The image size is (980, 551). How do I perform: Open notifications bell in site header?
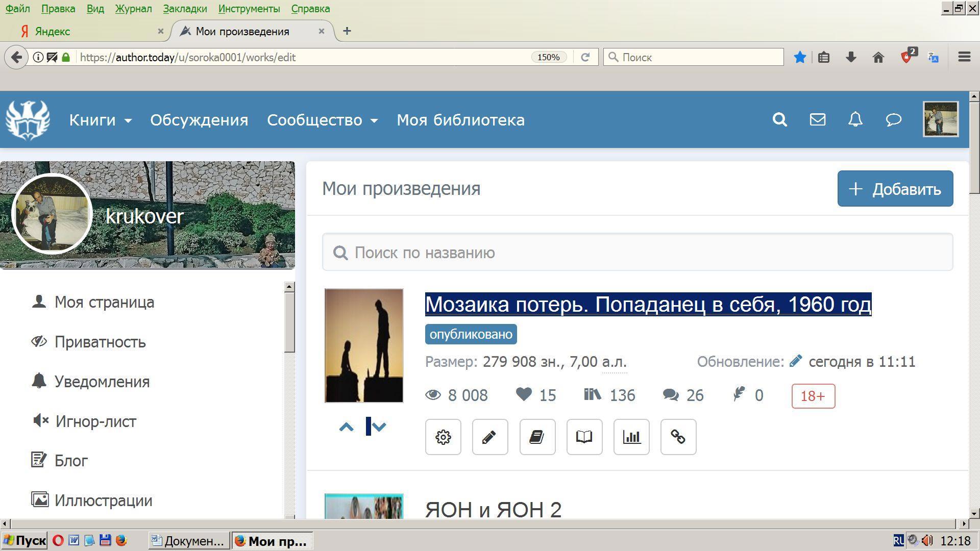pos(855,120)
